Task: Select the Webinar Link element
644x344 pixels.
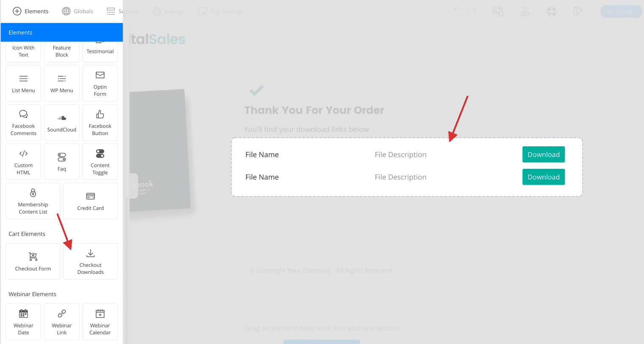Action: click(x=62, y=322)
